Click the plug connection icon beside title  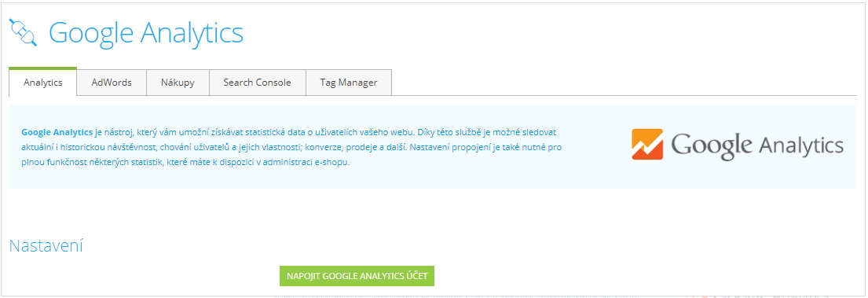pos(24,32)
